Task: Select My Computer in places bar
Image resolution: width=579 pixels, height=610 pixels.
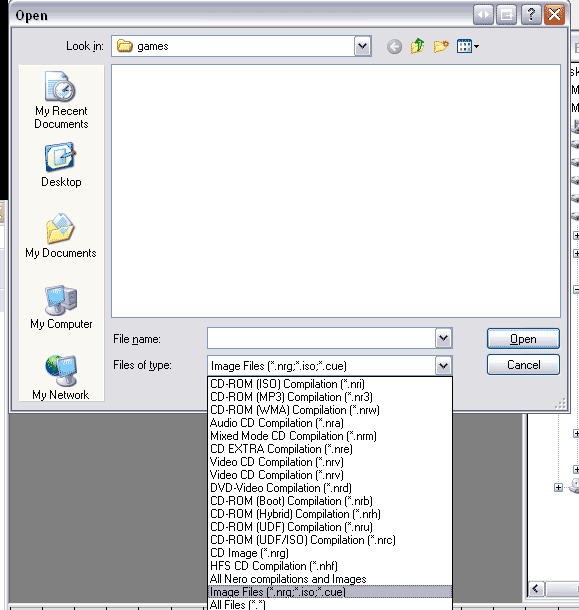Action: (x=61, y=307)
